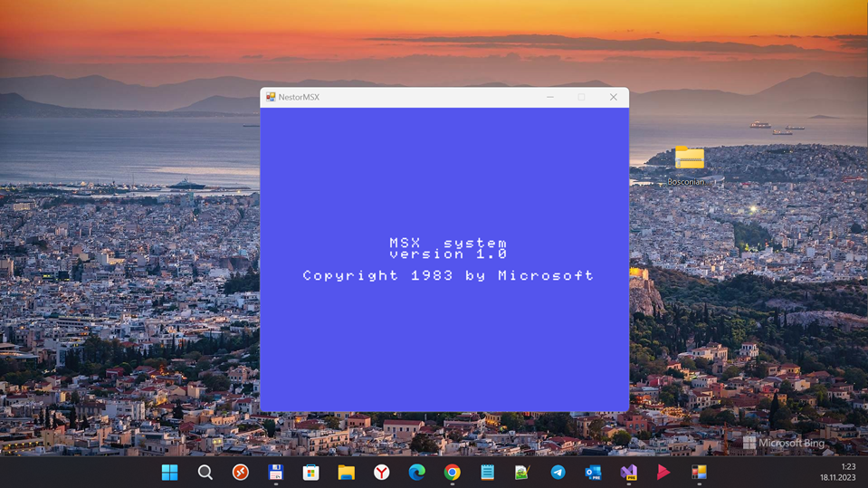Click the NestorMSX title bar app icon
868x488 pixels.
click(x=271, y=97)
